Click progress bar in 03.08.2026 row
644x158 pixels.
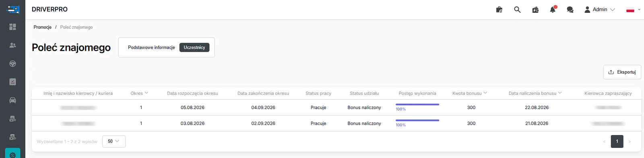click(417, 120)
